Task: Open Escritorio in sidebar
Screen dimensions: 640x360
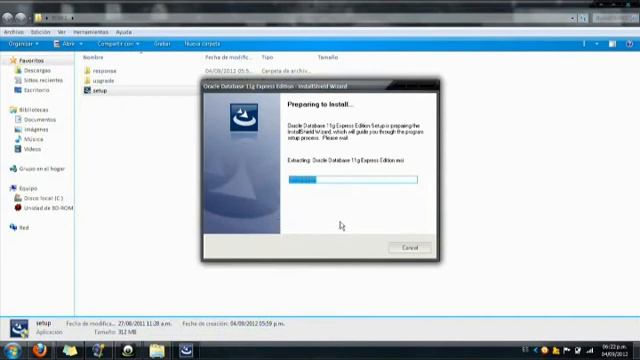Action: [36, 90]
